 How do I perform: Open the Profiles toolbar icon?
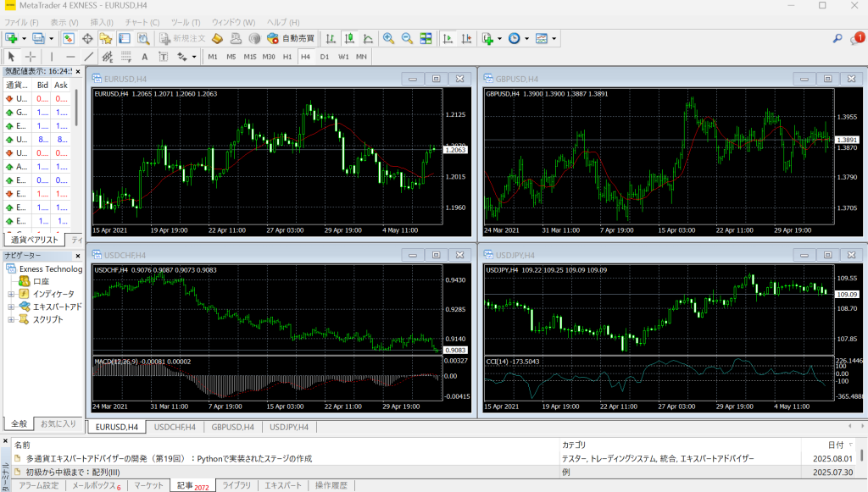38,38
